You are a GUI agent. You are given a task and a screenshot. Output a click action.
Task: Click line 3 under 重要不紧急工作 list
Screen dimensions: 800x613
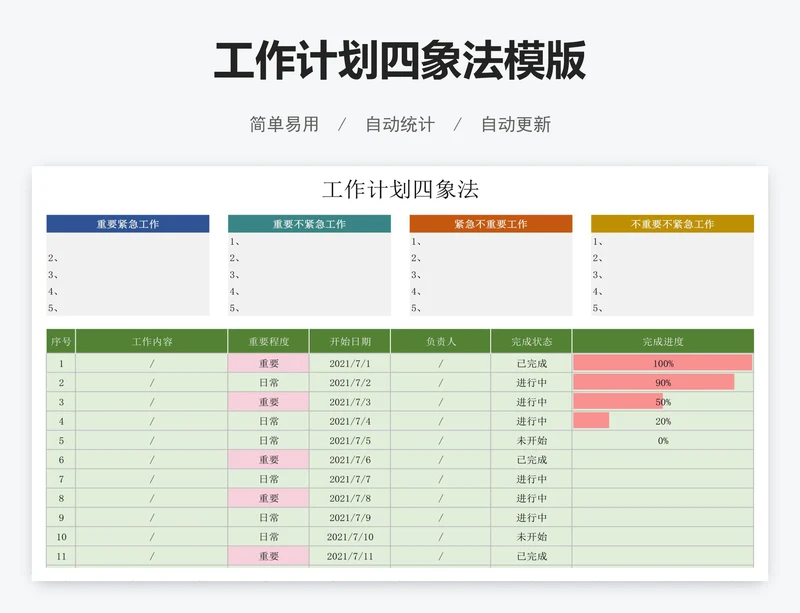[x=309, y=275]
